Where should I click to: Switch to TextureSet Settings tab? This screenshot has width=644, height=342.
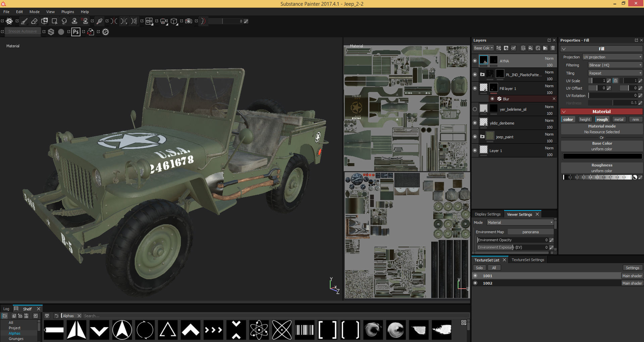pyautogui.click(x=528, y=260)
